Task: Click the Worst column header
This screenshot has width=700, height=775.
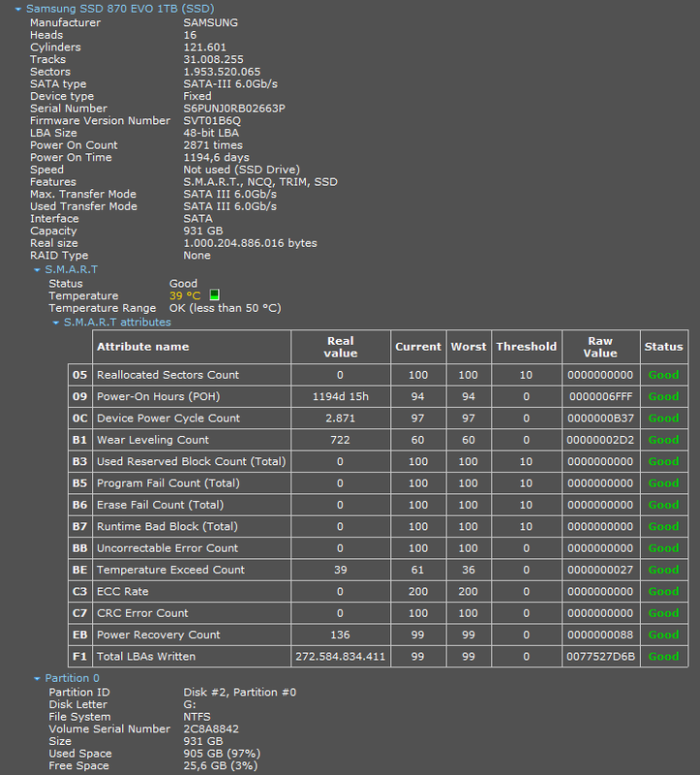Action: coord(469,347)
